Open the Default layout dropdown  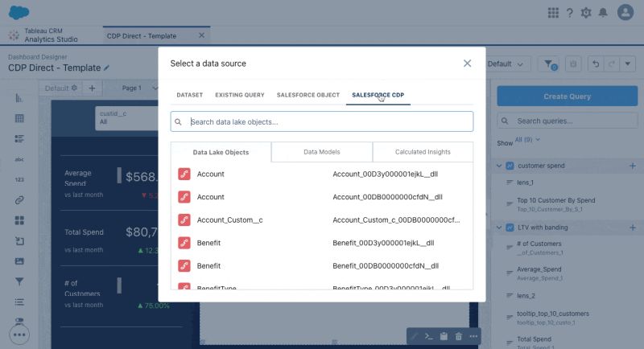[x=507, y=64]
